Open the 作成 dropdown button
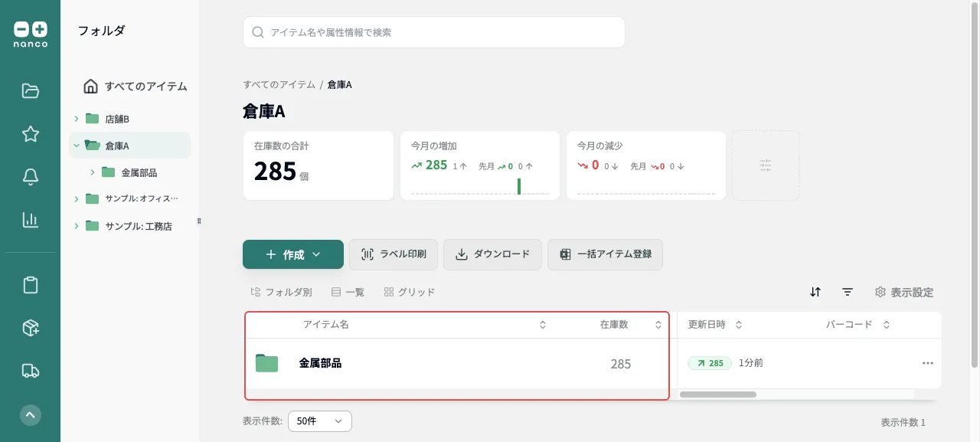Image resolution: width=980 pixels, height=442 pixels. pos(293,254)
